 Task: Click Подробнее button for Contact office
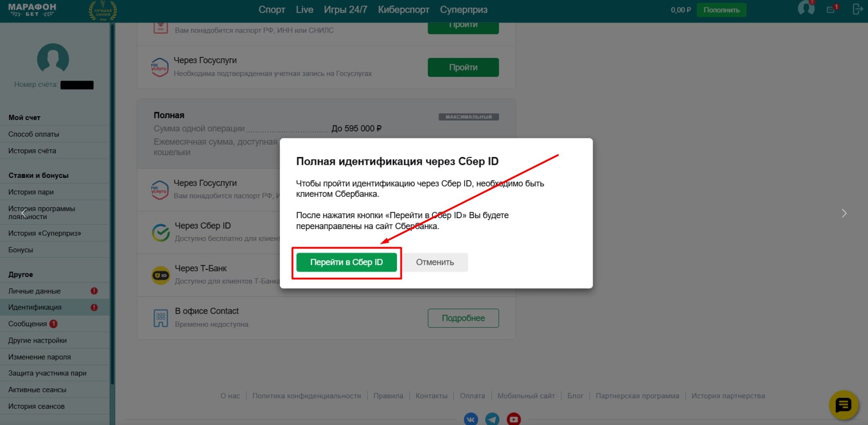coord(463,318)
